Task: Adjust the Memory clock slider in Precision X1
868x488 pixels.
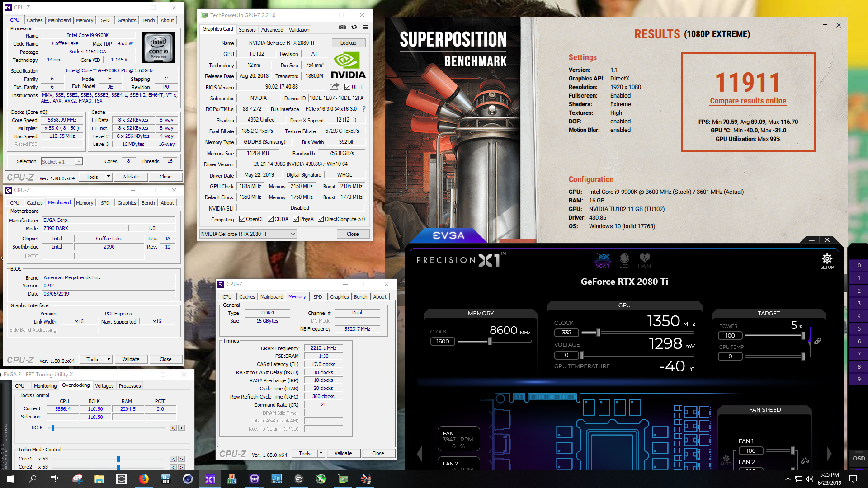Action: 490,342
